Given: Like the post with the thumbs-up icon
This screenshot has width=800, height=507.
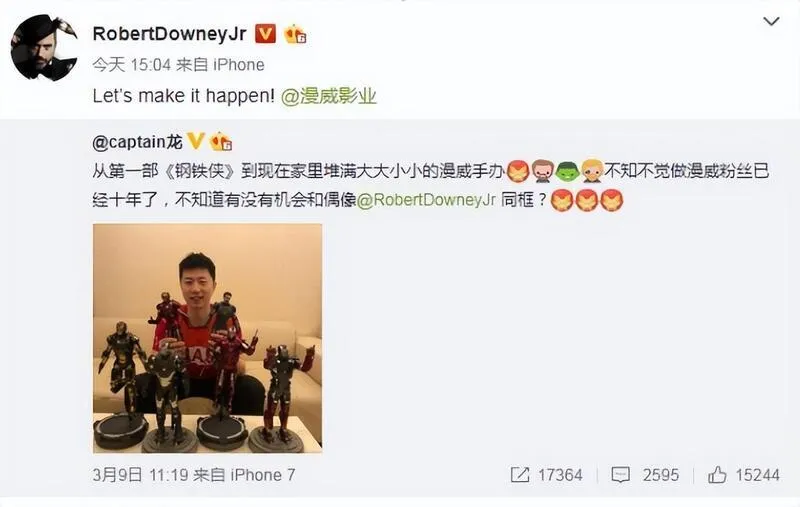Looking at the screenshot, I should coord(717,475).
